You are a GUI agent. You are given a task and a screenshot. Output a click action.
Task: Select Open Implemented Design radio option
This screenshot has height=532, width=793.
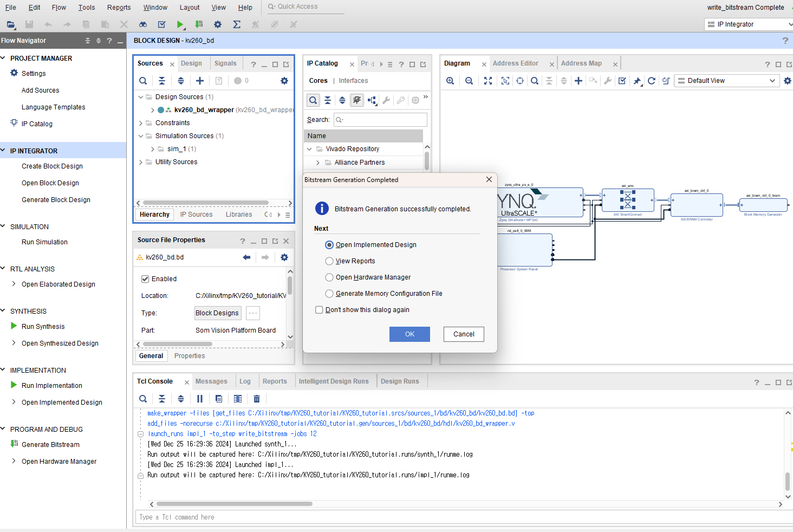[x=329, y=245]
